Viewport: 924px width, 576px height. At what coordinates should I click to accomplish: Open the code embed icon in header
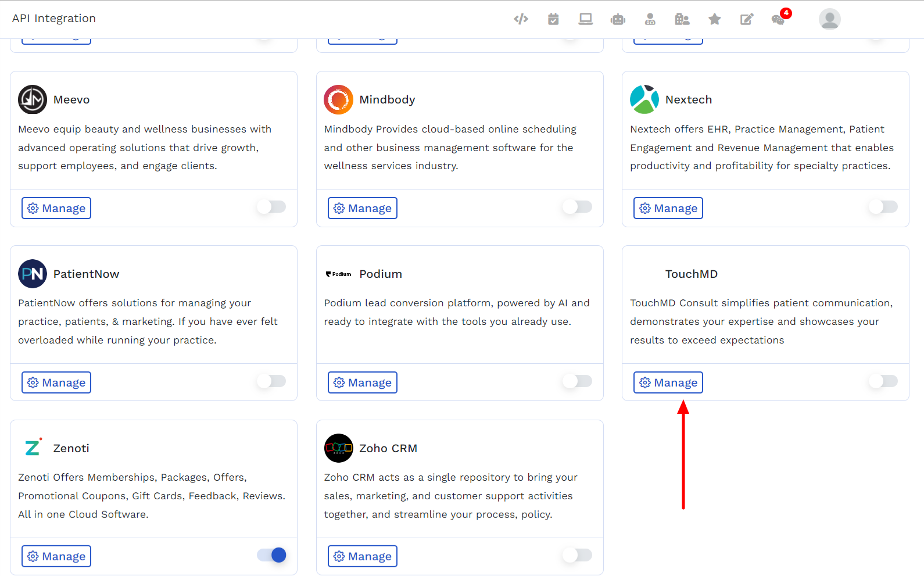pos(521,19)
